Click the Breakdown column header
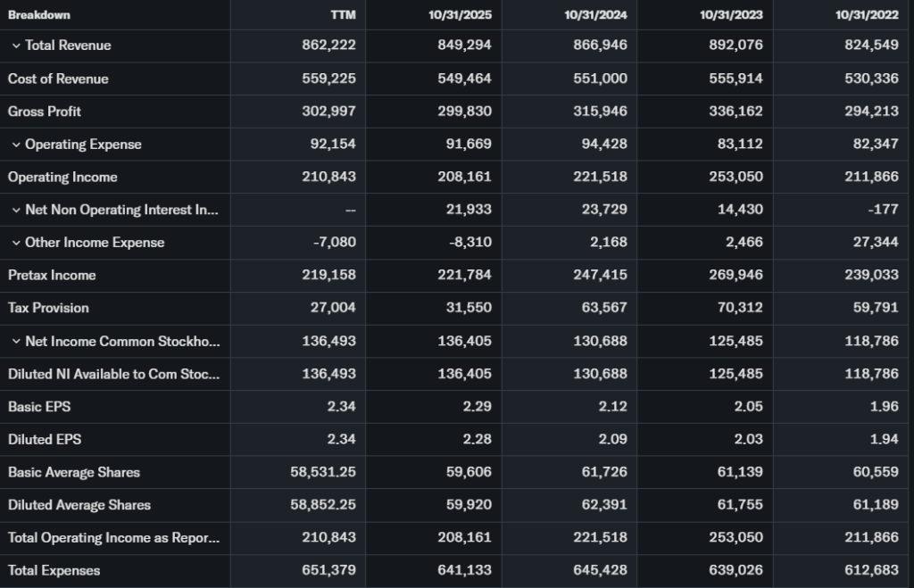914x588 pixels. tap(39, 15)
